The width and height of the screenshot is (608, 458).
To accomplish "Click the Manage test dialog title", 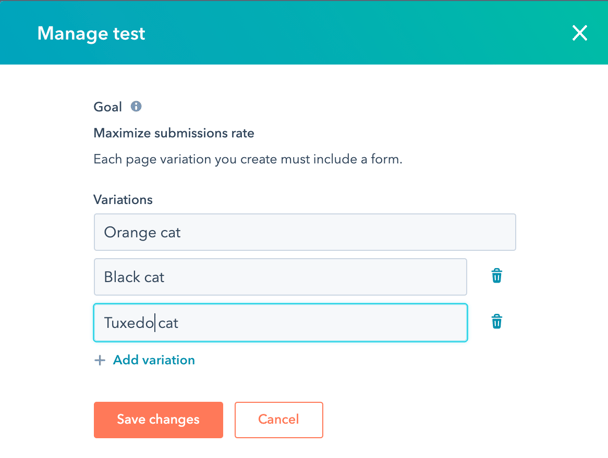I will coord(91,33).
